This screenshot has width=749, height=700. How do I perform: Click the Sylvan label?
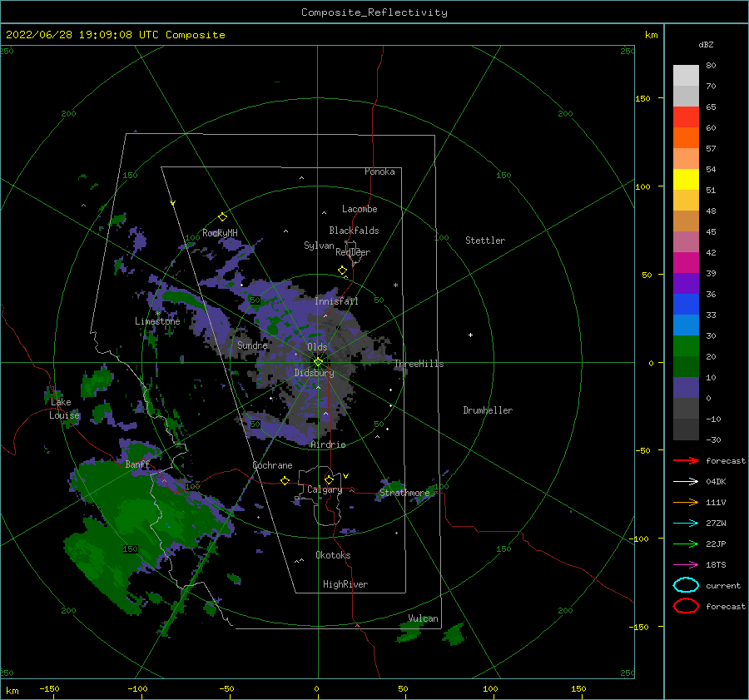coord(319,246)
